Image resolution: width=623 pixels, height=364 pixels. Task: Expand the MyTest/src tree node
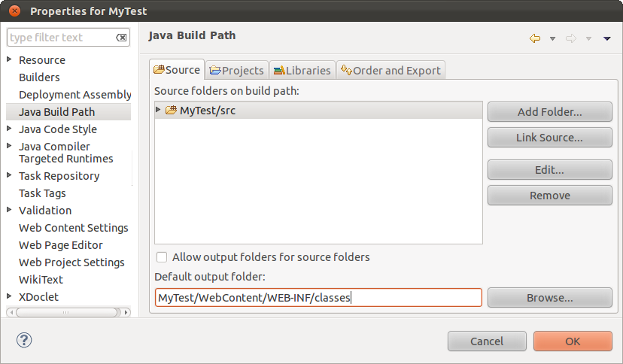coord(159,110)
